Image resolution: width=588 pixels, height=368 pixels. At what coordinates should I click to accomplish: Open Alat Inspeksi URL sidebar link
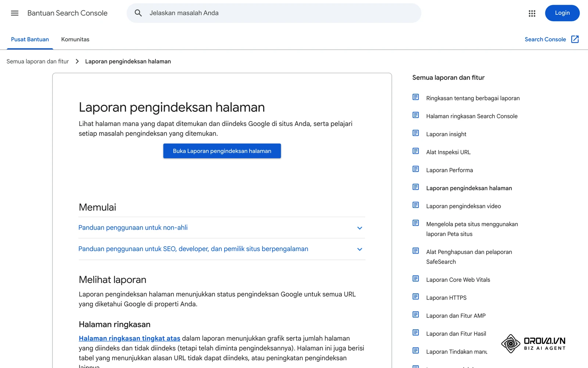tap(448, 152)
